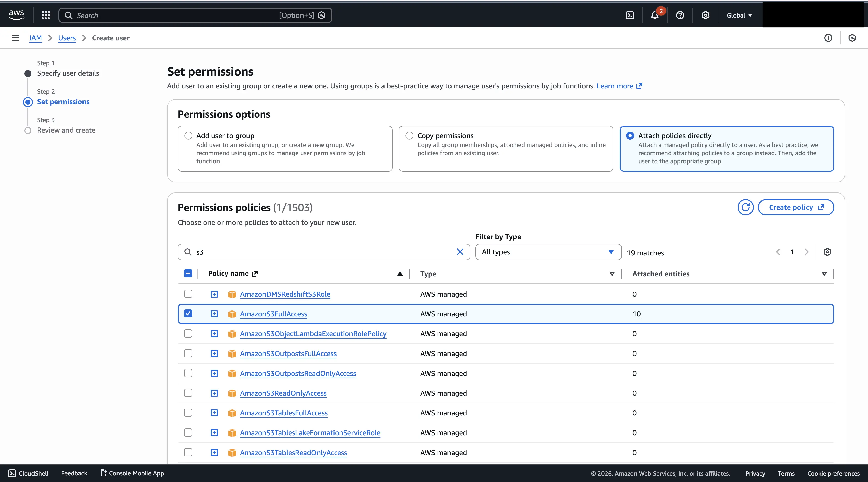Expand AmazonS3FullAccess policy details

214,314
